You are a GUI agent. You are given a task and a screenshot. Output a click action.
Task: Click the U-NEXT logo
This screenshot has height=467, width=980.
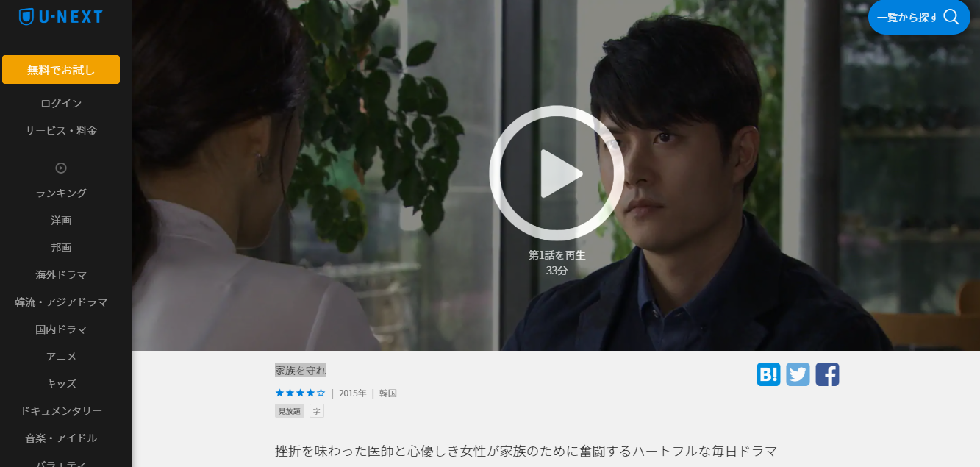tap(61, 16)
